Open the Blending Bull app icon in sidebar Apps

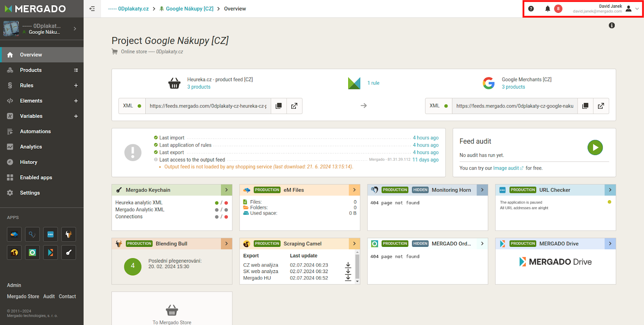click(x=68, y=234)
